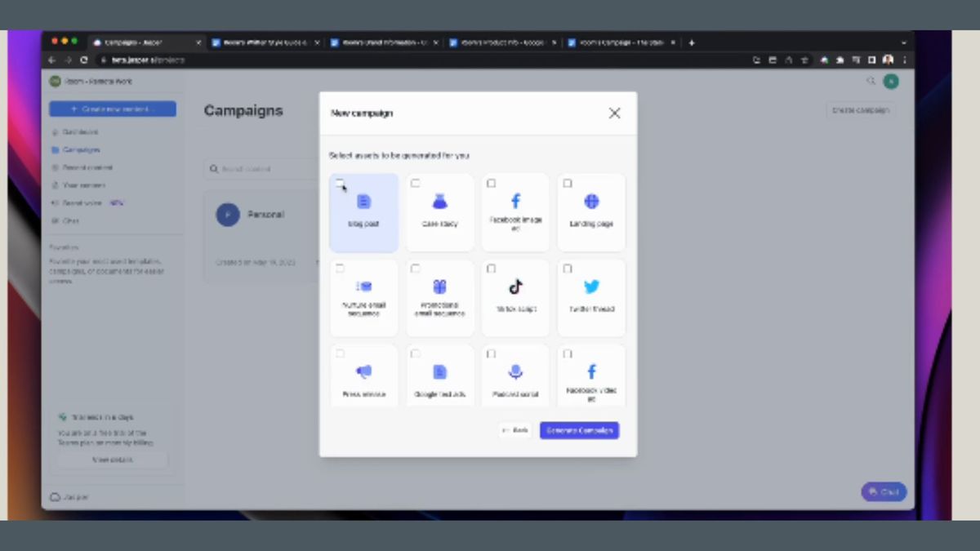The width and height of the screenshot is (980, 551).
Task: Open the Create new content dropdown
Action: tap(112, 109)
